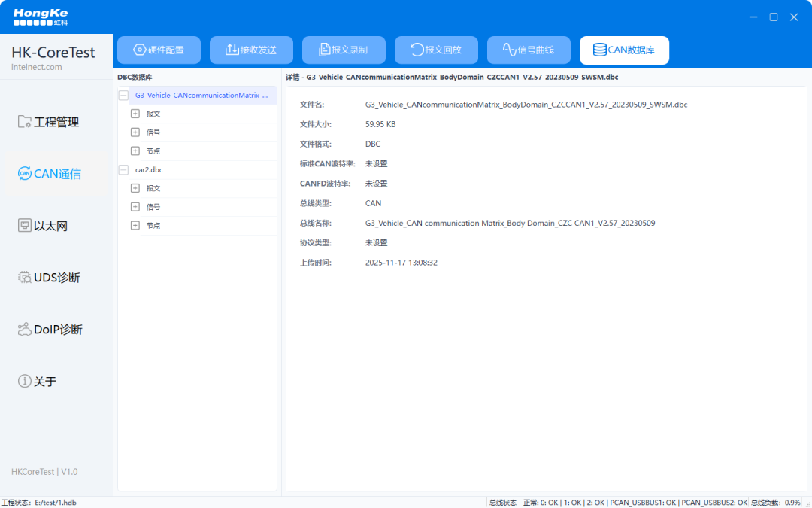Expand 信号 under the G3_Vehicle database
This screenshot has height=508, width=812.
click(x=135, y=132)
